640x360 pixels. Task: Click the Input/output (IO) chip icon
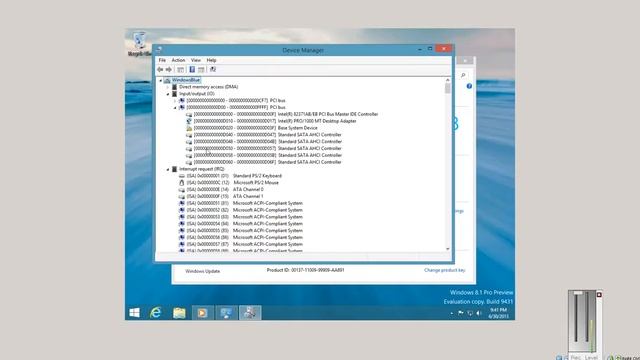click(175, 94)
